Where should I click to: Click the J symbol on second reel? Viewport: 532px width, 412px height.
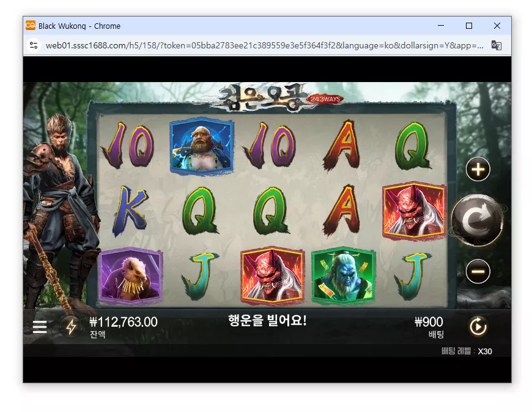tap(199, 275)
